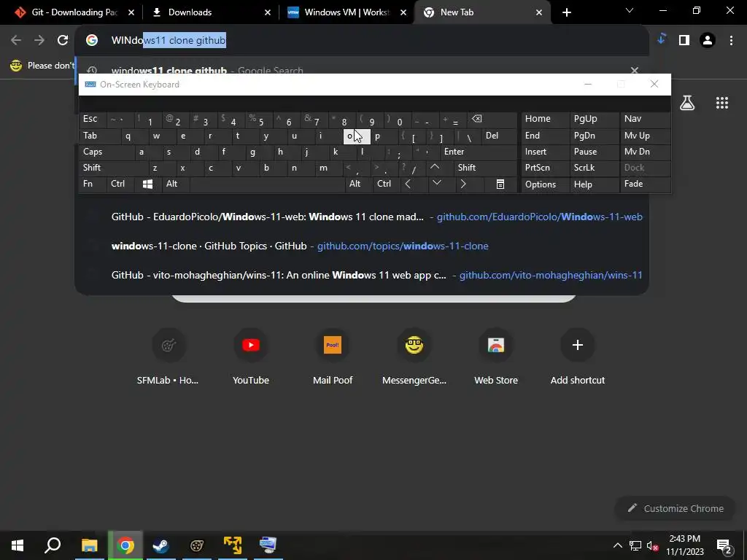Open File Explorer from the taskbar

pos(89,545)
